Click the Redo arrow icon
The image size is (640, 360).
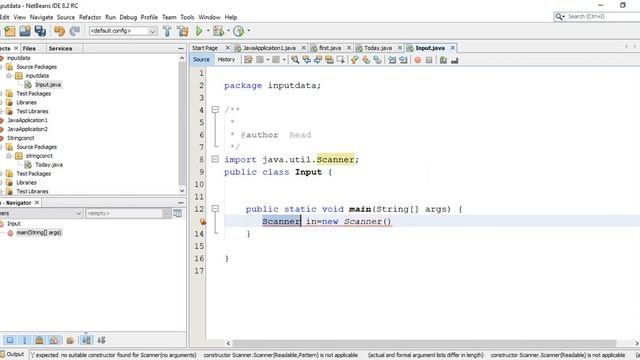coord(75,31)
